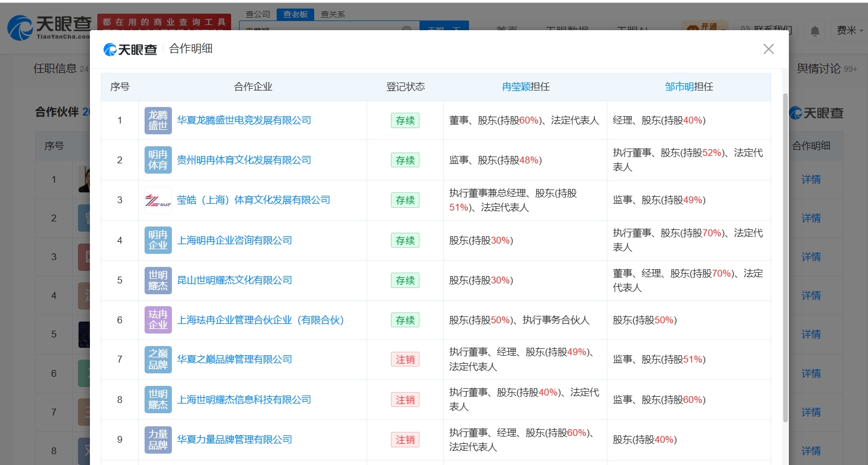Image resolution: width=868 pixels, height=465 pixels.
Task: Click the 天眼查 site logo in background
Action: pos(48,27)
